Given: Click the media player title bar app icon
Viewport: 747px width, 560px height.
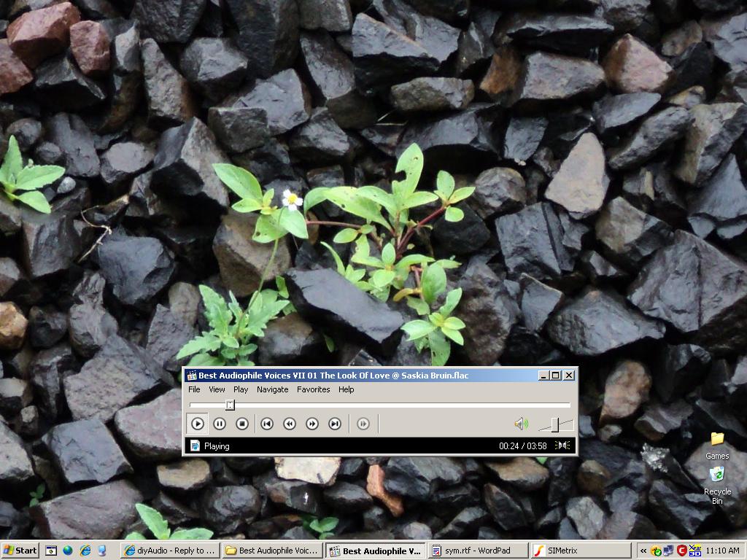Looking at the screenshot, I should pyautogui.click(x=192, y=376).
